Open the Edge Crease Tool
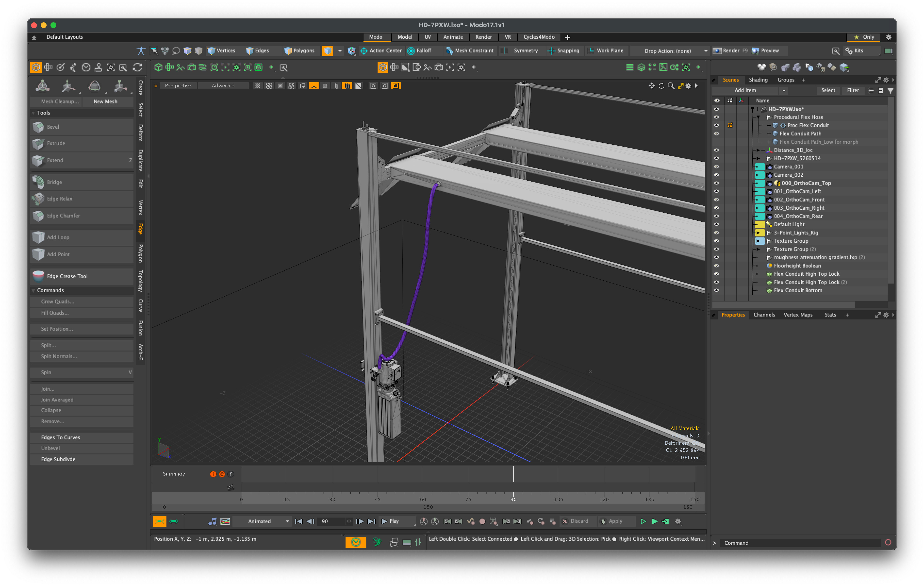This screenshot has width=924, height=586. [x=82, y=276]
